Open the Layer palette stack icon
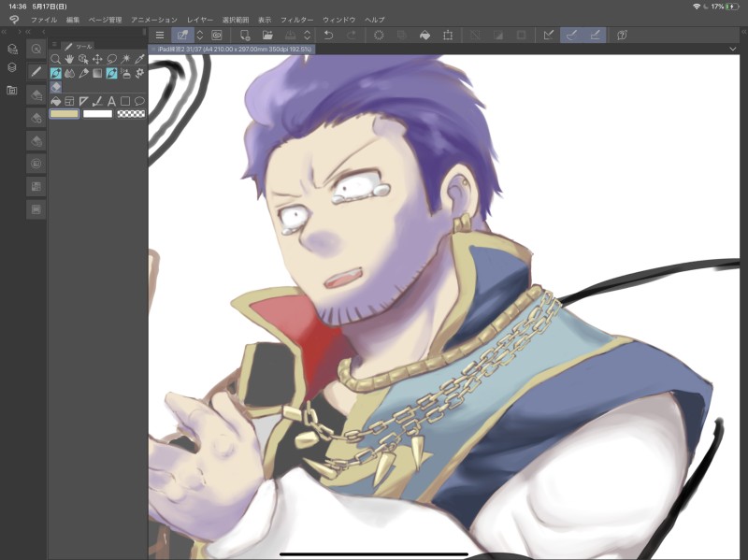The image size is (748, 560). pyautogui.click(x=12, y=67)
